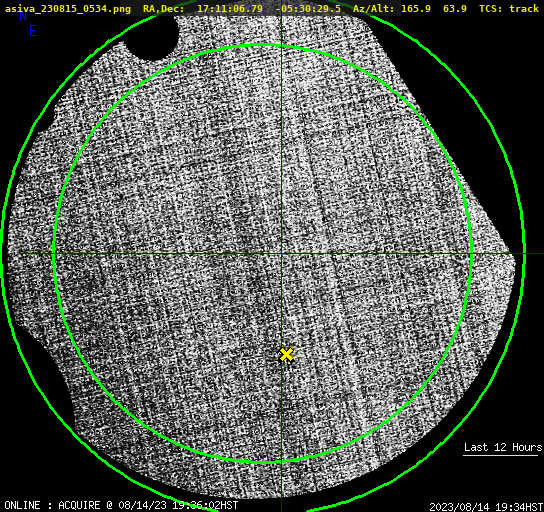
Task: Click the blue N compass label
Action: [x=23, y=17]
